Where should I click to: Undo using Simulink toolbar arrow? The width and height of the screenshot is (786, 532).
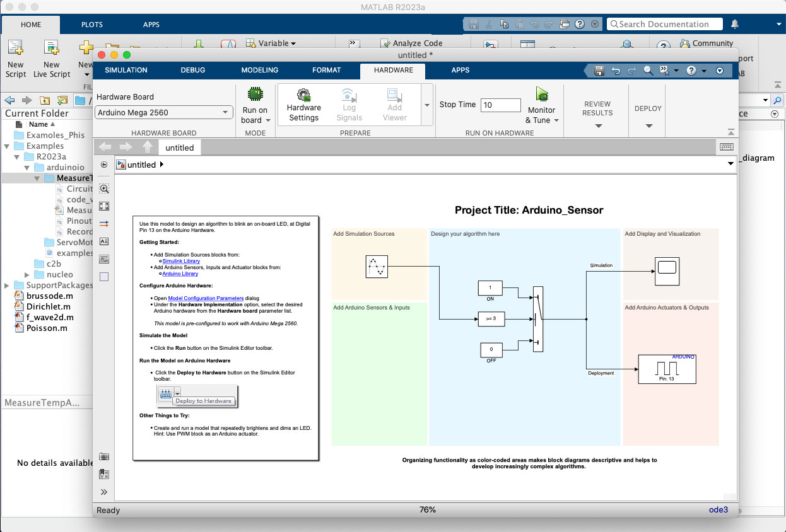pyautogui.click(x=616, y=71)
